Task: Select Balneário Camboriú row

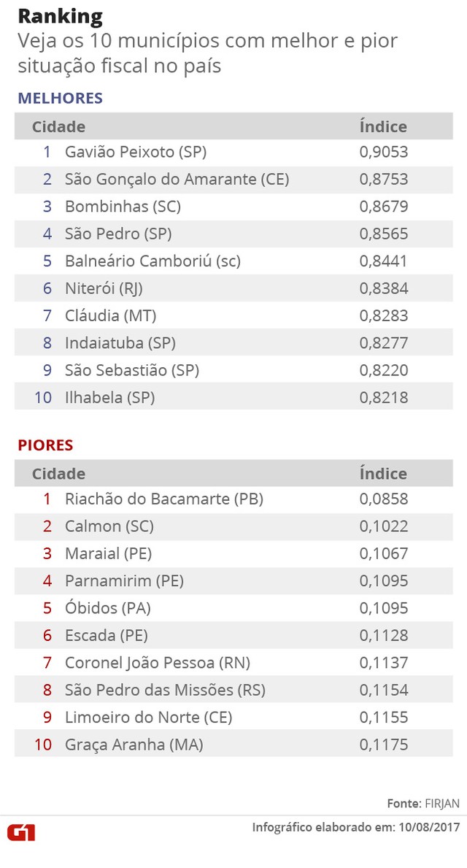Action: [233, 261]
